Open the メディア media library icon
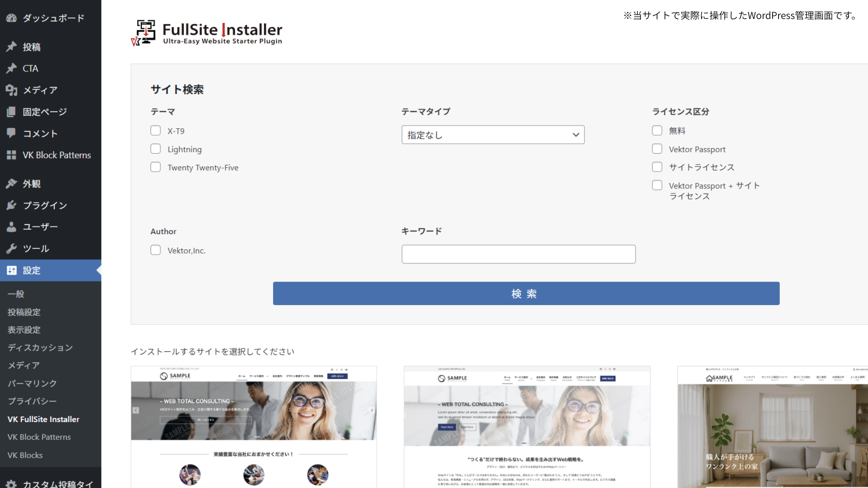 click(x=11, y=90)
